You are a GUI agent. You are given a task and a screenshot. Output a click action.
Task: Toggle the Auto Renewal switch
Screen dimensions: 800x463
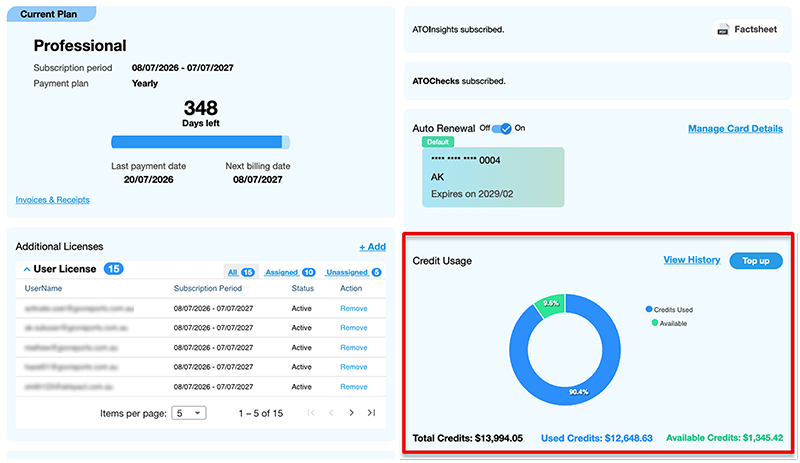(x=502, y=128)
